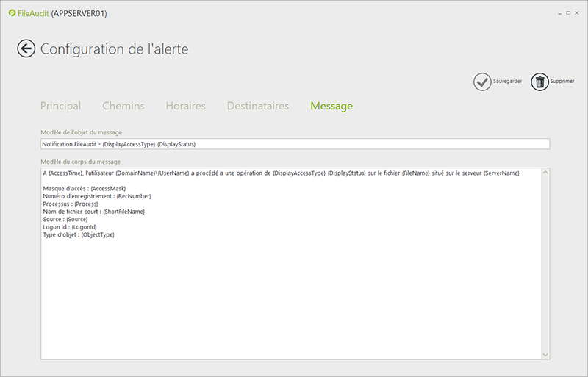Click the body scrollbar up arrow
588x377 pixels.
pyautogui.click(x=545, y=173)
